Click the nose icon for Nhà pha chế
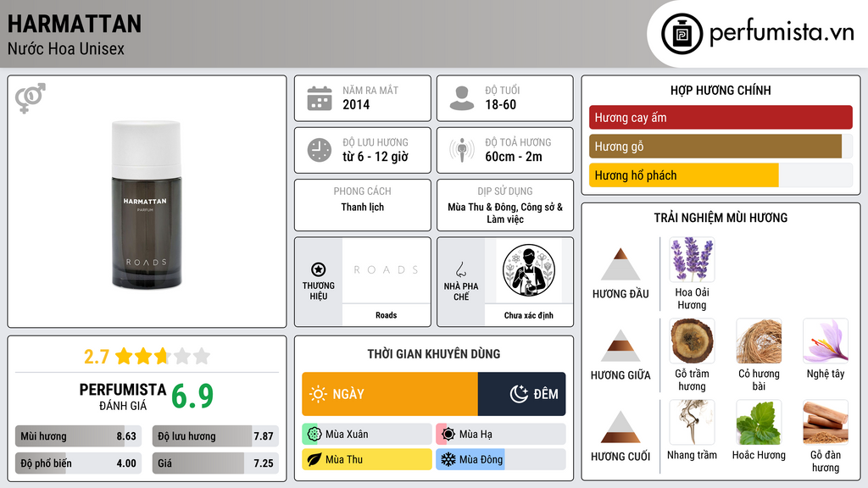This screenshot has height=488, width=868. point(460,269)
